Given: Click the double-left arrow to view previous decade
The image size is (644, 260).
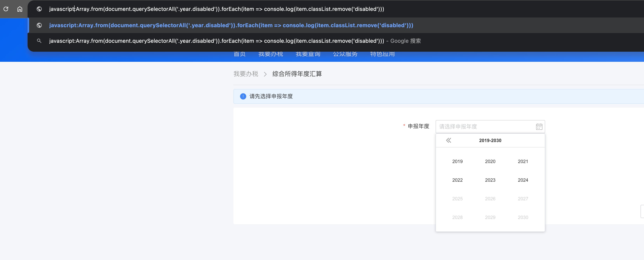Looking at the screenshot, I should pyautogui.click(x=448, y=140).
